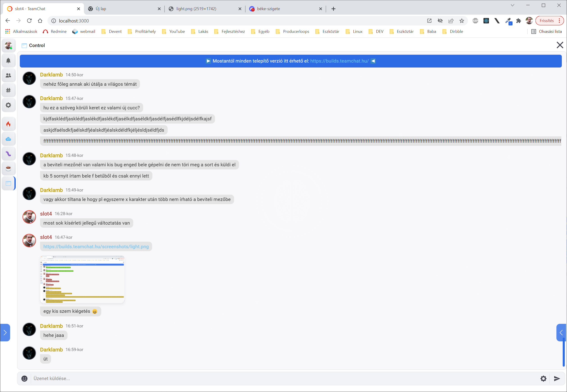Open message input settings gear
Image resolution: width=567 pixels, height=392 pixels.
point(543,378)
